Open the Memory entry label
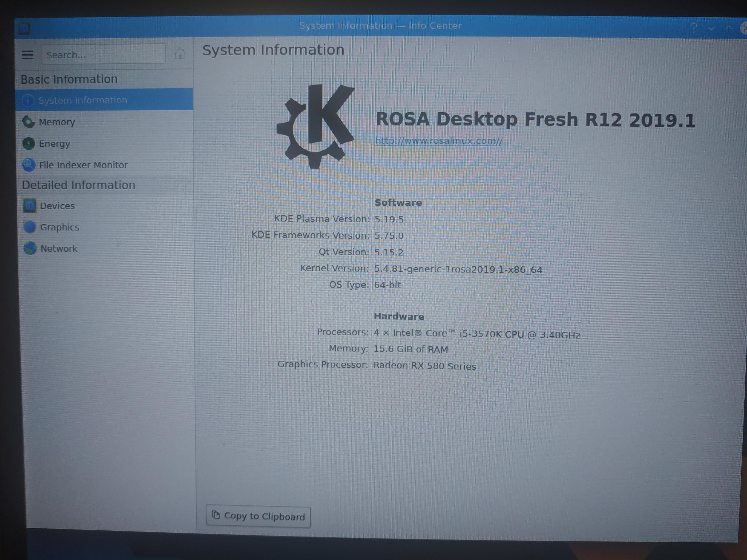The width and height of the screenshot is (747, 560). (57, 122)
